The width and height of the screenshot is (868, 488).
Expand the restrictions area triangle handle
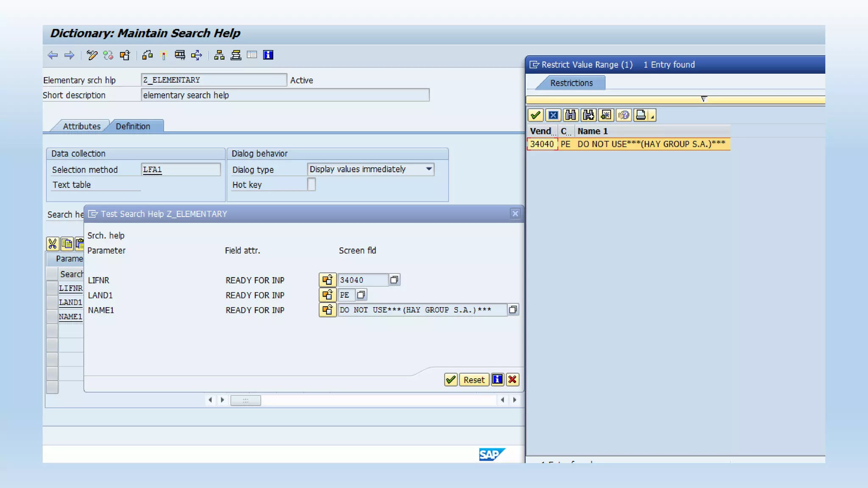[x=704, y=99]
